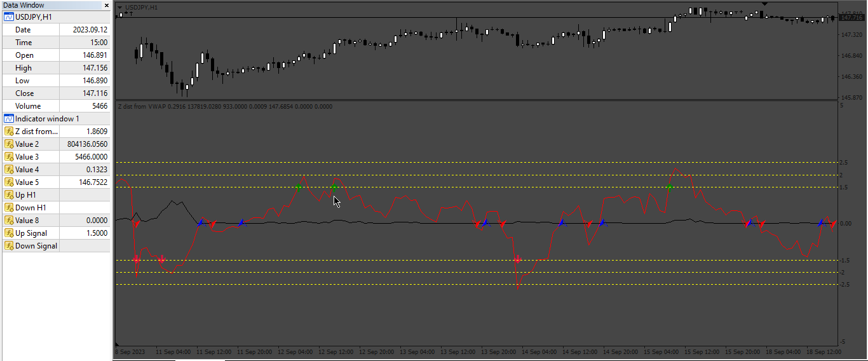The height and width of the screenshot is (361, 868).
Task: Click the Close value 147.116
Action: coord(95,93)
